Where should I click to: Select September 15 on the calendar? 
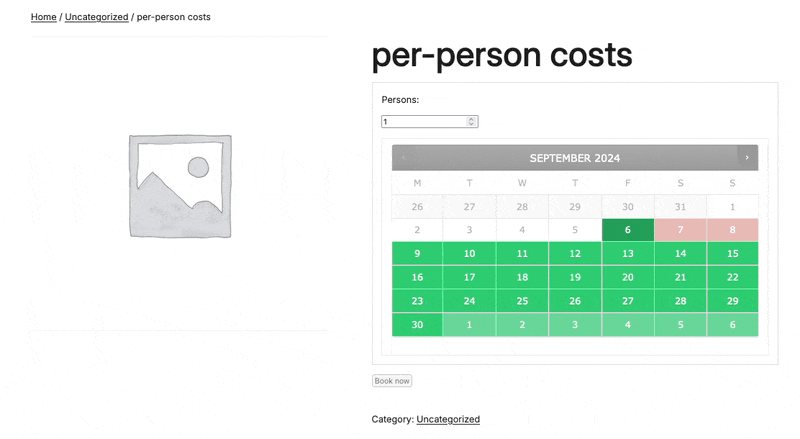pyautogui.click(x=732, y=254)
